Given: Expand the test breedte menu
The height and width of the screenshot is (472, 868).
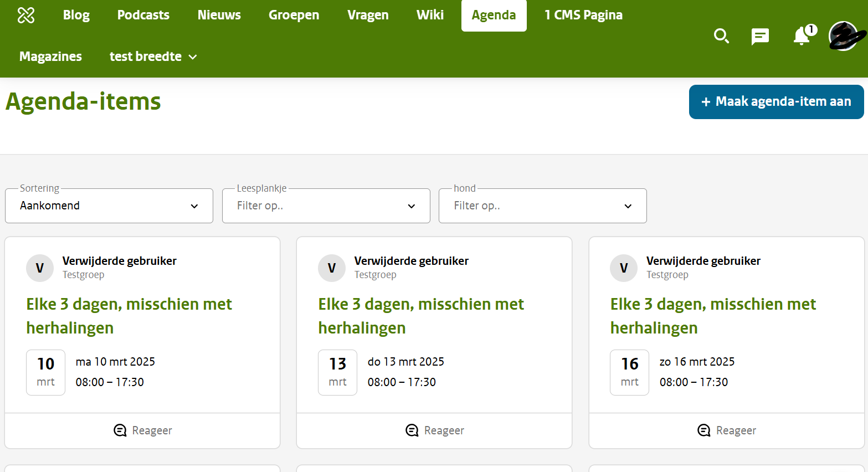Looking at the screenshot, I should (153, 57).
